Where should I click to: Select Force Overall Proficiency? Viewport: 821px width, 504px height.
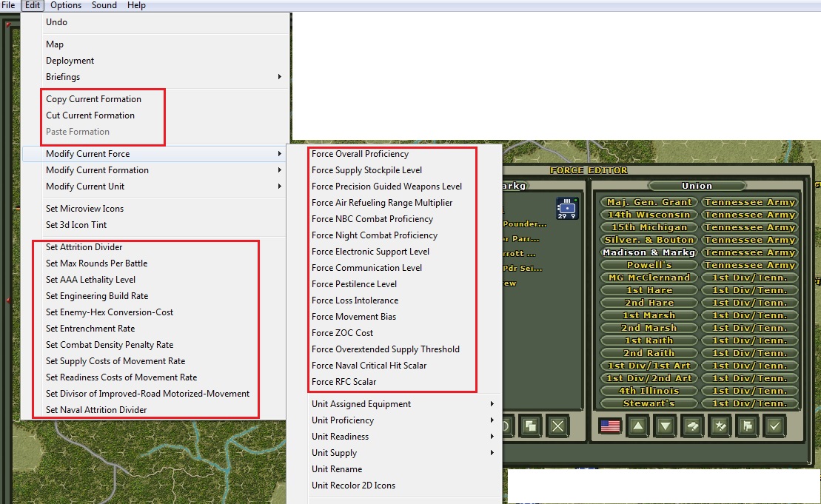tap(360, 154)
